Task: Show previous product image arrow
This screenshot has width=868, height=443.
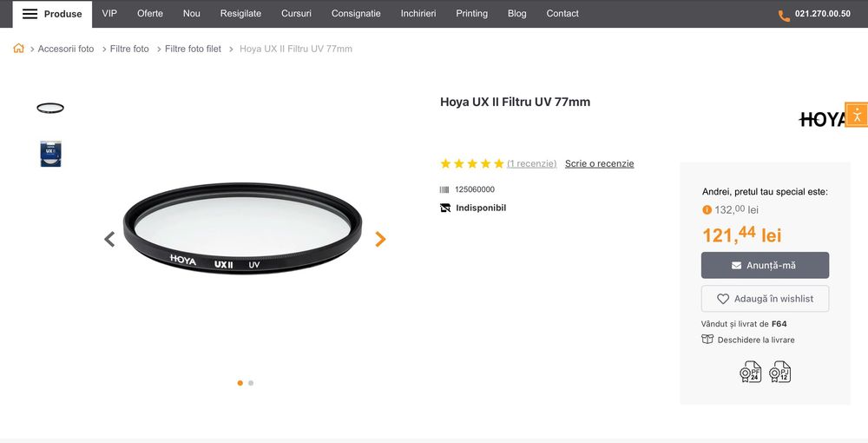Action: point(109,239)
